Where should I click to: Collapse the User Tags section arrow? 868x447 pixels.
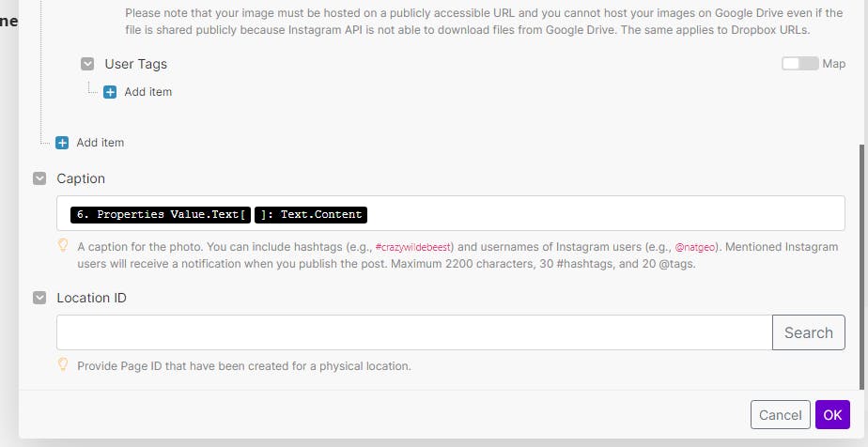point(88,65)
